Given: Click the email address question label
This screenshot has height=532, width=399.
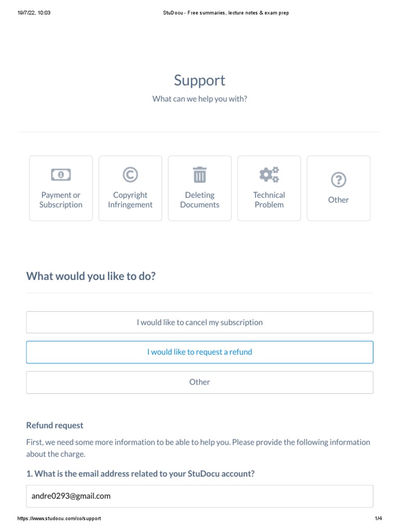Looking at the screenshot, I should pyautogui.click(x=140, y=474).
